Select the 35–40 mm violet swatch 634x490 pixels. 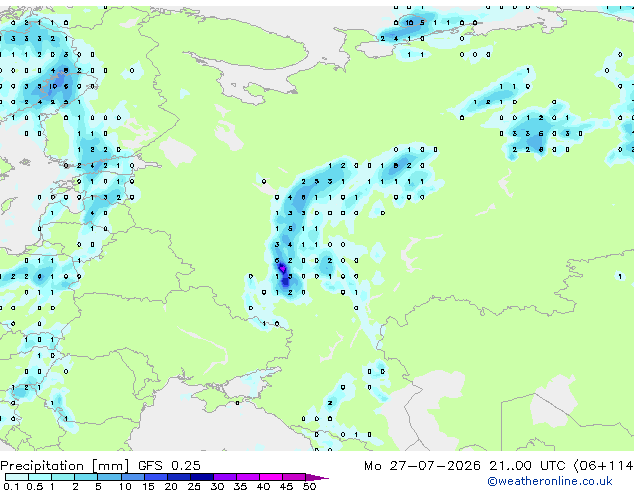point(247,477)
